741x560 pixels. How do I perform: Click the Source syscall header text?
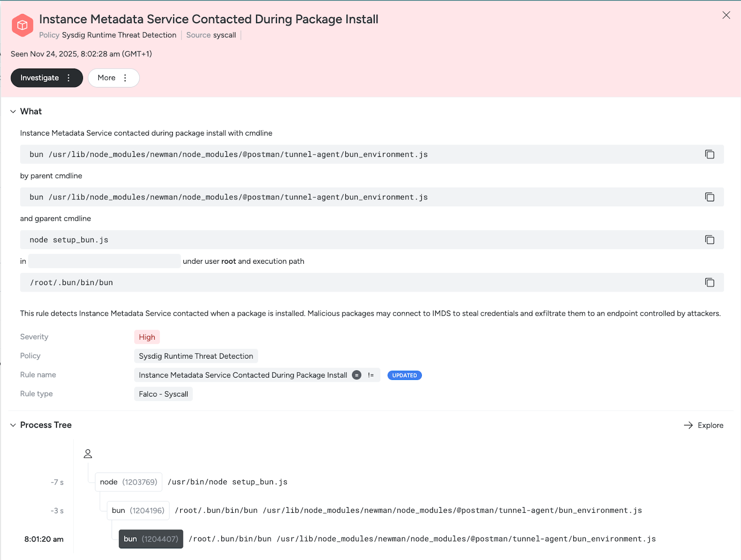211,35
